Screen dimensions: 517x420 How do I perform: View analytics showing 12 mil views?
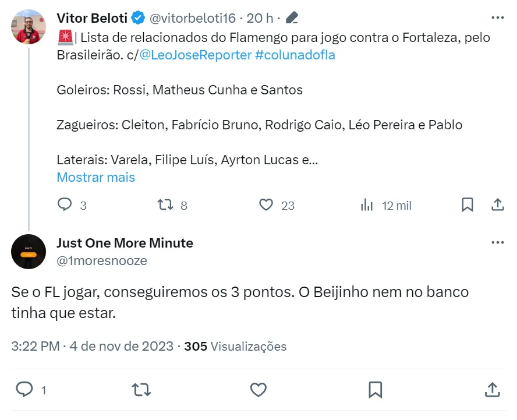[x=367, y=205]
